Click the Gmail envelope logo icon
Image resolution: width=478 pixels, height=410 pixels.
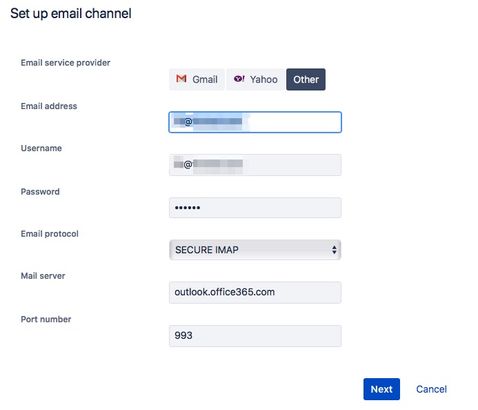181,79
